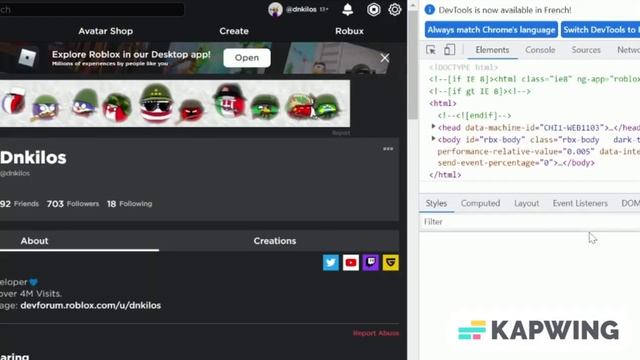640x360 pixels.
Task: Open the Twitch social icon
Action: tap(371, 263)
